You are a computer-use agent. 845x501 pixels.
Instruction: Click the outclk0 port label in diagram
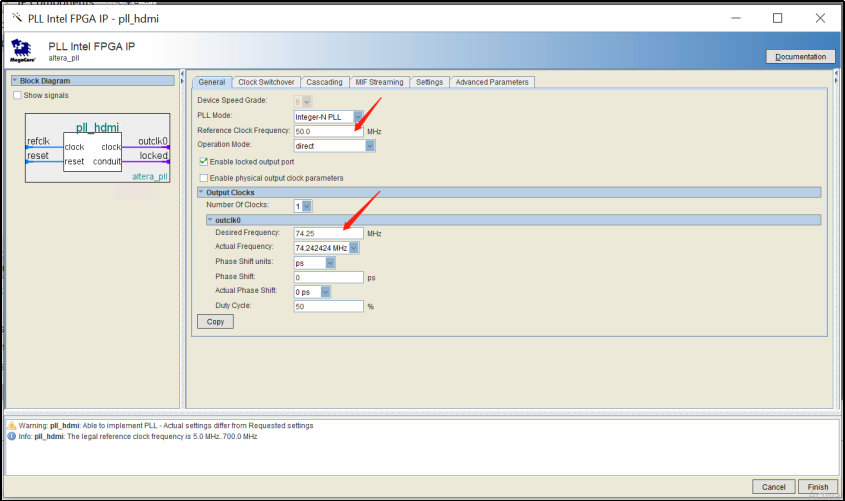click(153, 141)
